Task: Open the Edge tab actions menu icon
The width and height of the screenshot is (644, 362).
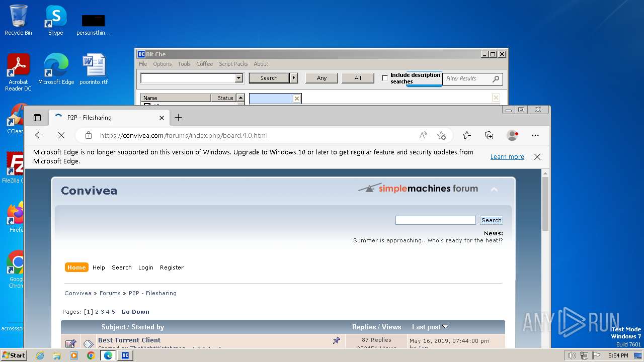Action: click(x=37, y=118)
